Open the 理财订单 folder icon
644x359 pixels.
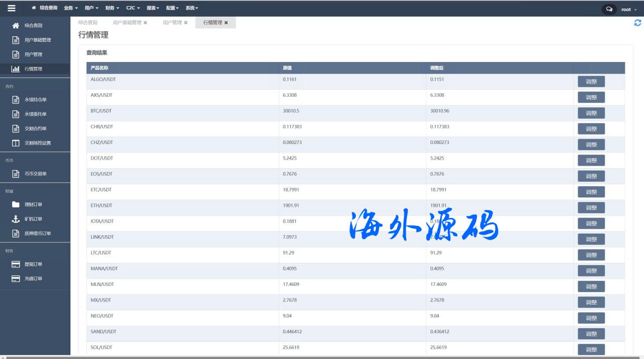coord(16,204)
